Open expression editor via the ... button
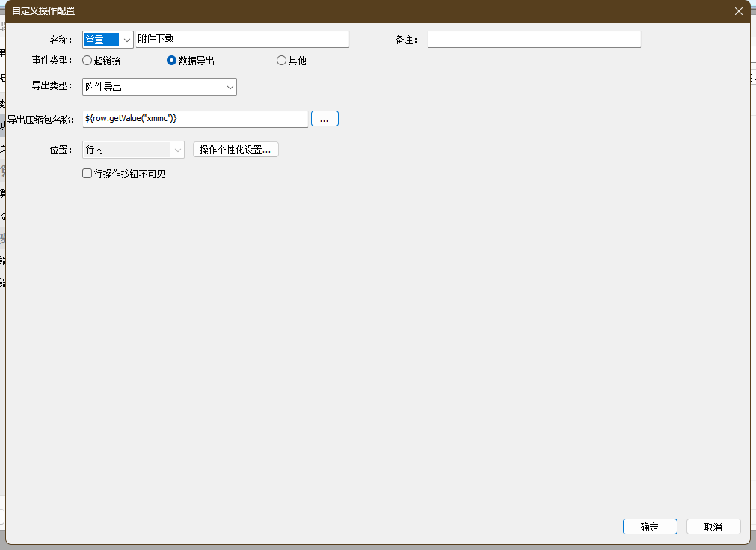756x550 pixels. [325, 118]
